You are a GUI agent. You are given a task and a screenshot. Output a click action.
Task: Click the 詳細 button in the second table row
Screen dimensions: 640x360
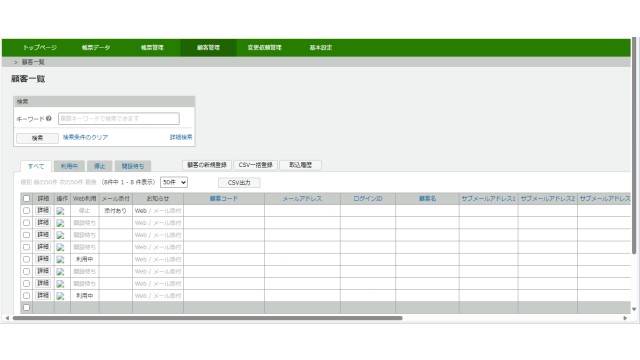click(x=43, y=222)
